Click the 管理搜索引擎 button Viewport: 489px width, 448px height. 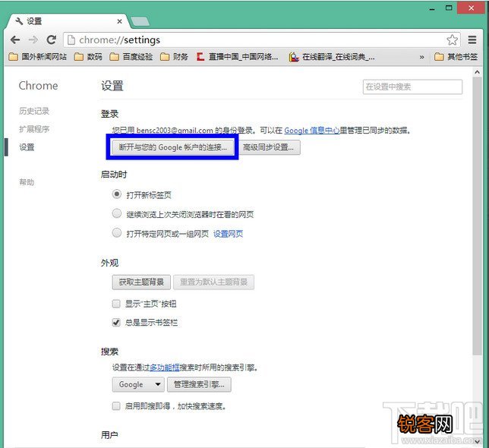[199, 384]
